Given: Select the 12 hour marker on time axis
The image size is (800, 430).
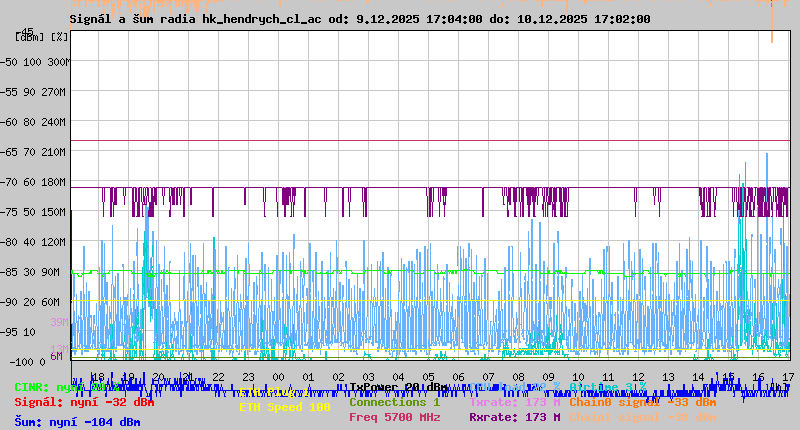Looking at the screenshot, I should coord(638,376).
